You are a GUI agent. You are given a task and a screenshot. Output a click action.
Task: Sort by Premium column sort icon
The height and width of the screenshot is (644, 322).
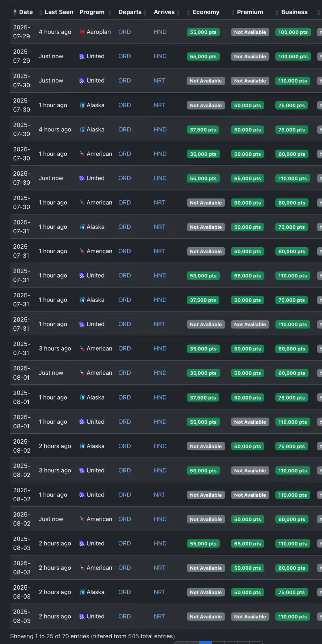(x=233, y=12)
